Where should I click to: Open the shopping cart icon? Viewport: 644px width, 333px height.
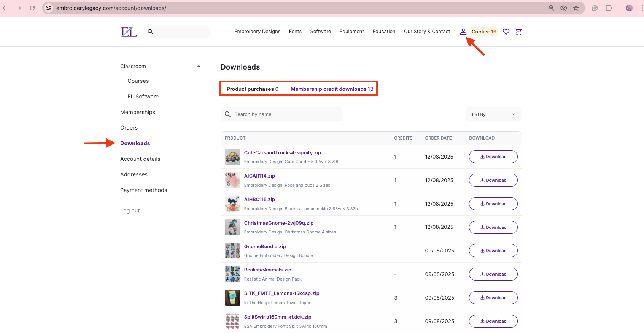tap(518, 32)
